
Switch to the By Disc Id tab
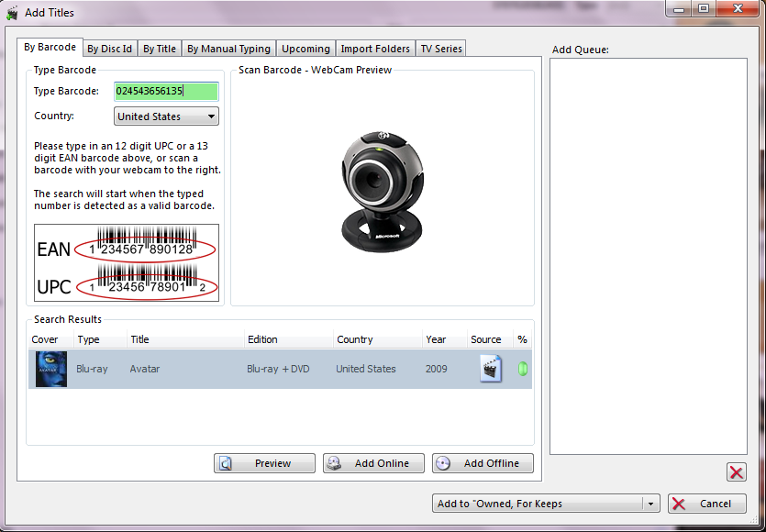pyautogui.click(x=109, y=49)
